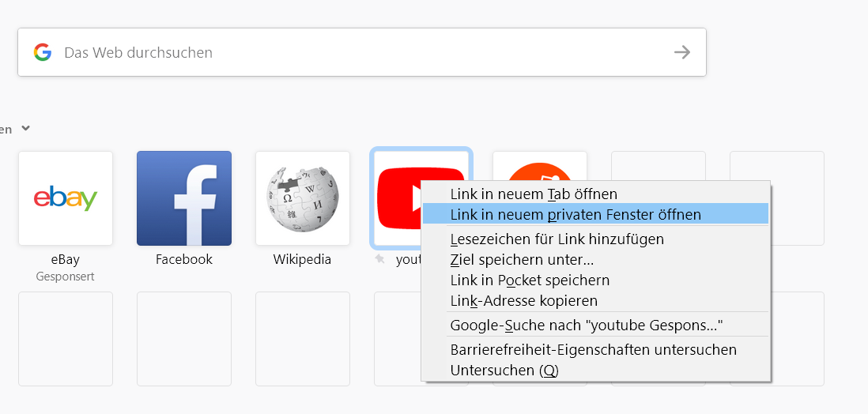Click the pin icon beside youtube label
The image size is (868, 414).
pos(380,259)
